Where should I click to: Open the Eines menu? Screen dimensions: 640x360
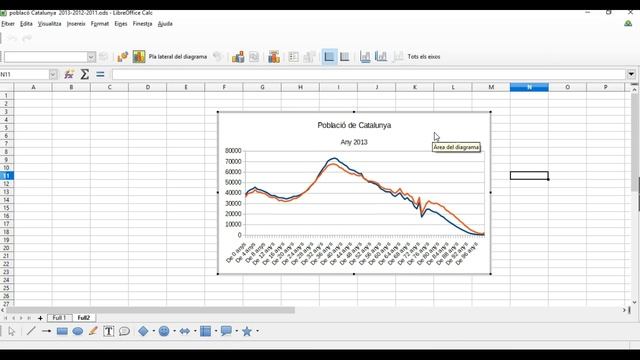120,24
